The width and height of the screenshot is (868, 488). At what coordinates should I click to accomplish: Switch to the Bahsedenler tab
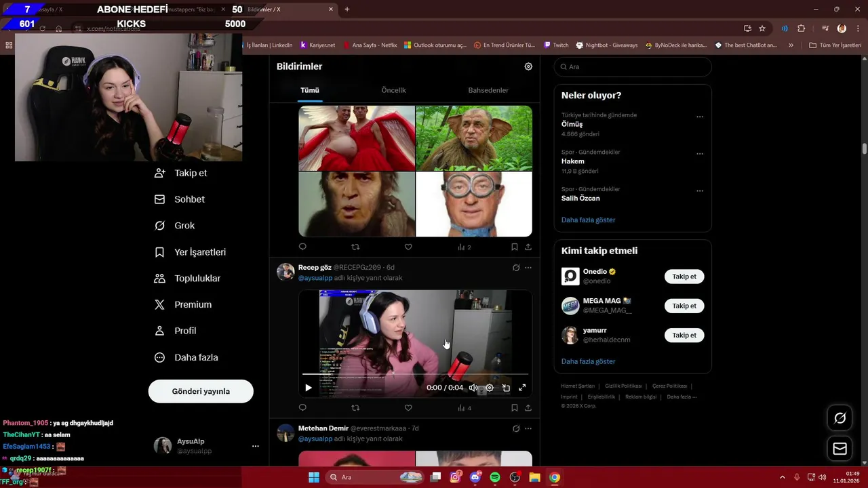point(488,90)
